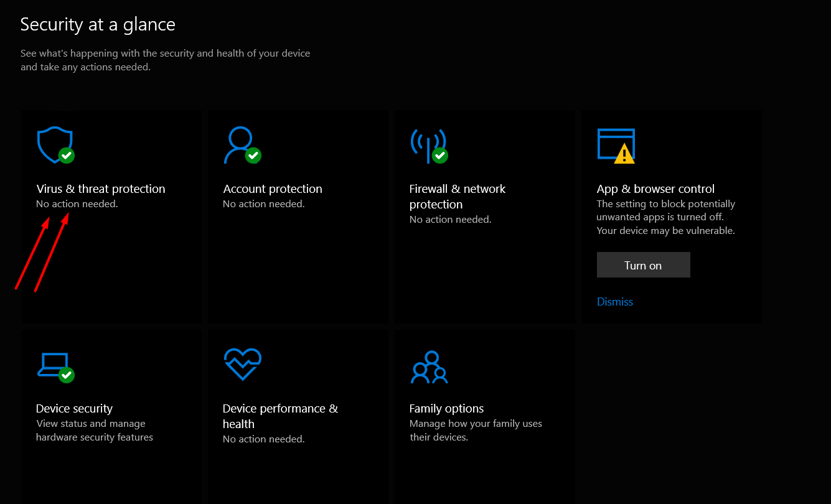This screenshot has height=504, width=831.
Task: Open the Family options title
Action: tap(446, 409)
